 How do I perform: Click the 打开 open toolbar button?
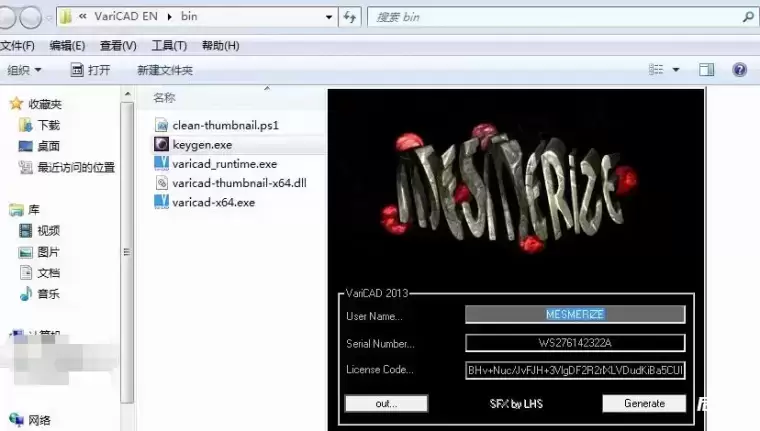click(x=90, y=70)
